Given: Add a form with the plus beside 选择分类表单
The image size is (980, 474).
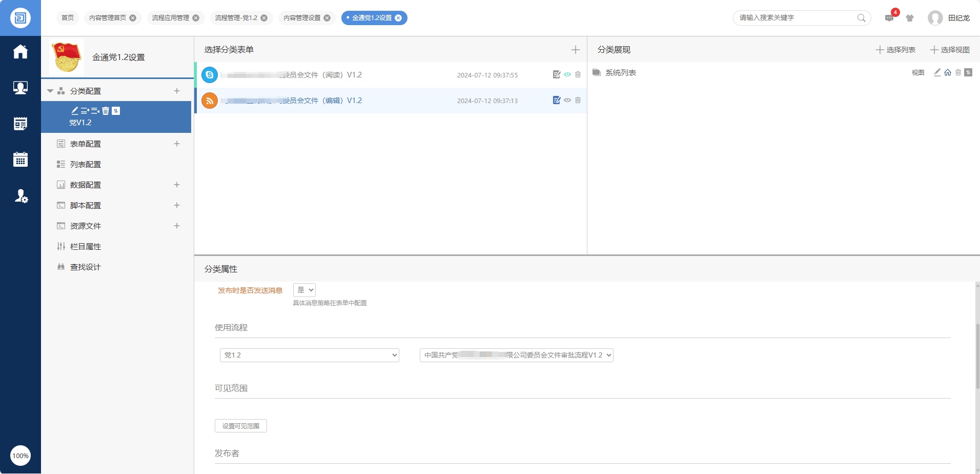Looking at the screenshot, I should tap(576, 50).
